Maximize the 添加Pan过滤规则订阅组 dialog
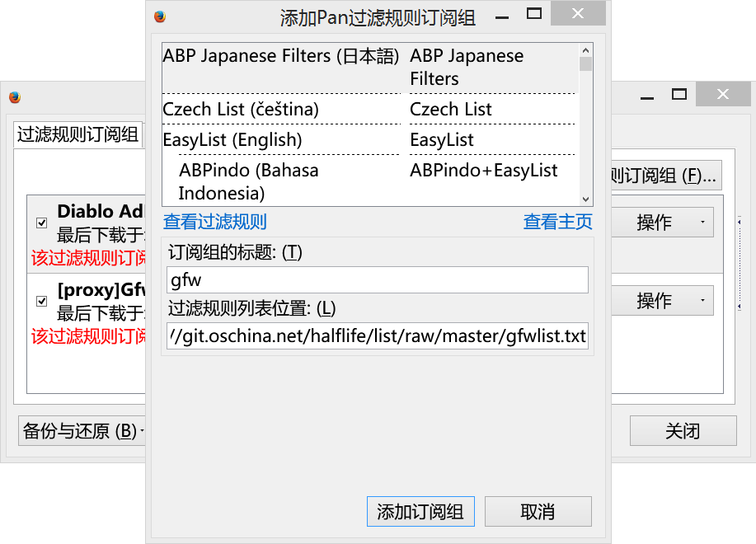The width and height of the screenshot is (756, 544). tap(534, 13)
